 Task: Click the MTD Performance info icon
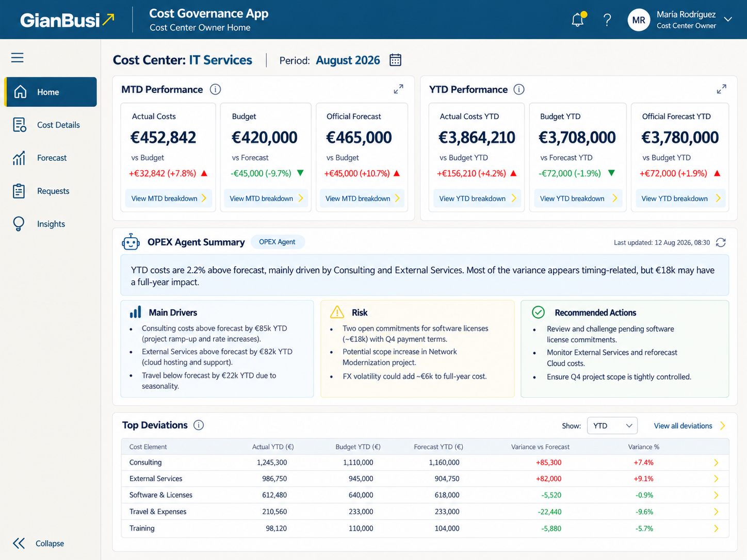tap(216, 89)
